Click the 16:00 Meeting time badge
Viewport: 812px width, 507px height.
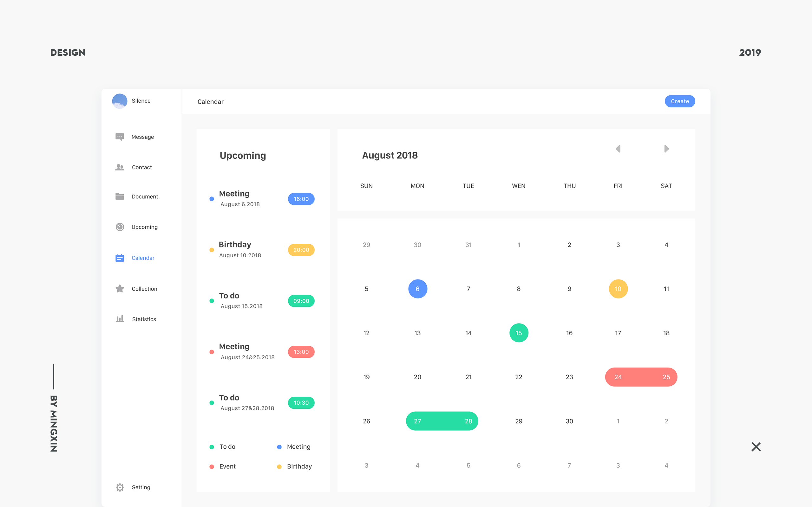click(x=301, y=199)
